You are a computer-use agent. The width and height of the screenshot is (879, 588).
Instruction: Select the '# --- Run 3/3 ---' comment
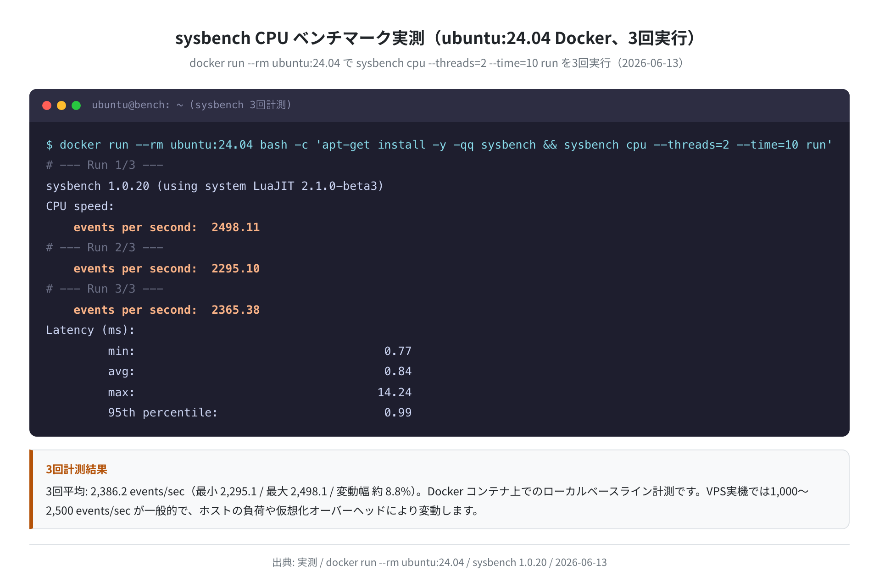pyautogui.click(x=105, y=289)
